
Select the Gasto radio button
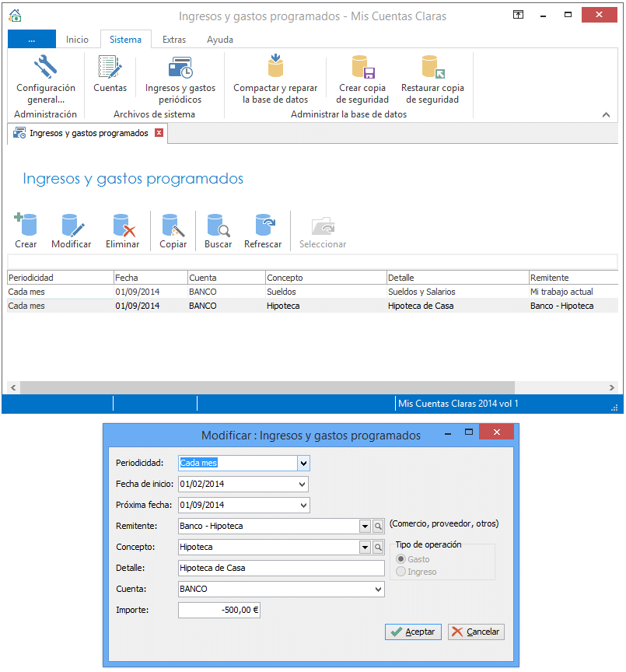pos(401,559)
